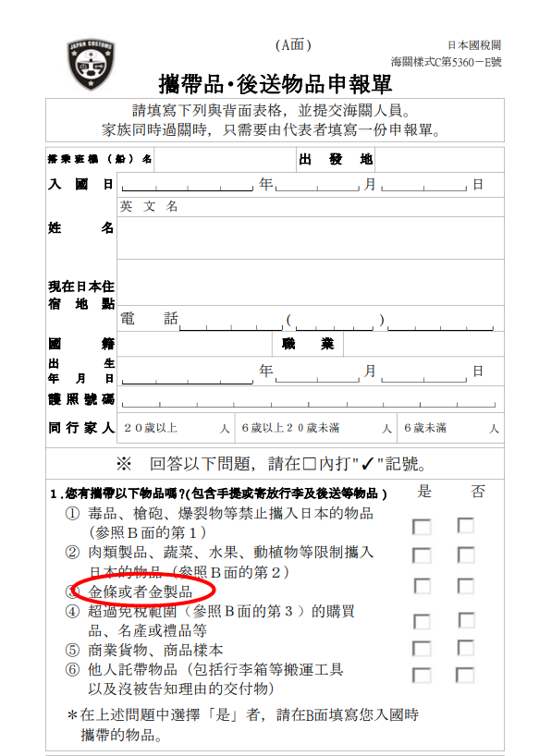Image resolution: width=539 pixels, height=756 pixels.
Task: Click the 職業 occupation field
Action: tap(423, 344)
